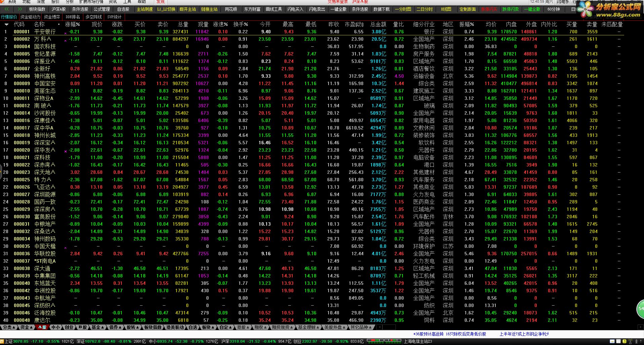This screenshot has height=345, width=644.
Task: Switch to 二日分时 view
Action: [424, 9]
